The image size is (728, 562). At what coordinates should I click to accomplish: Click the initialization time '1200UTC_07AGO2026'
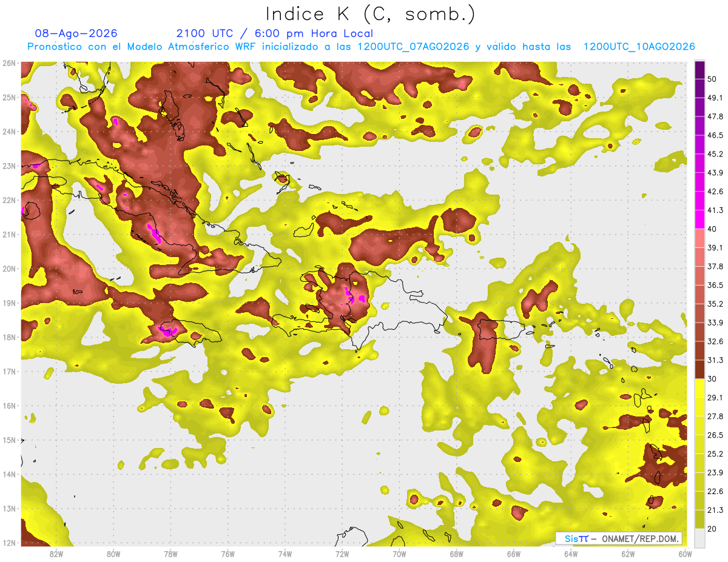[x=413, y=47]
